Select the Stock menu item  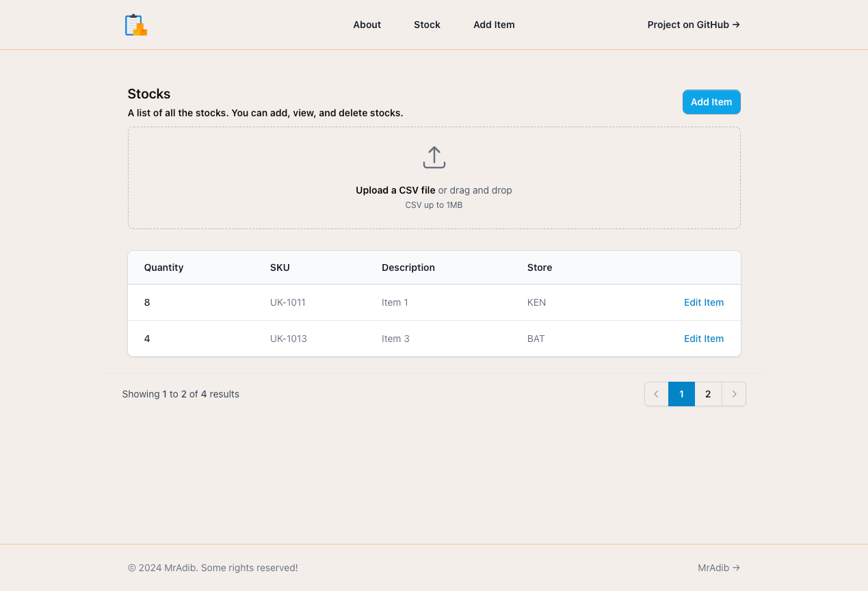(x=427, y=25)
